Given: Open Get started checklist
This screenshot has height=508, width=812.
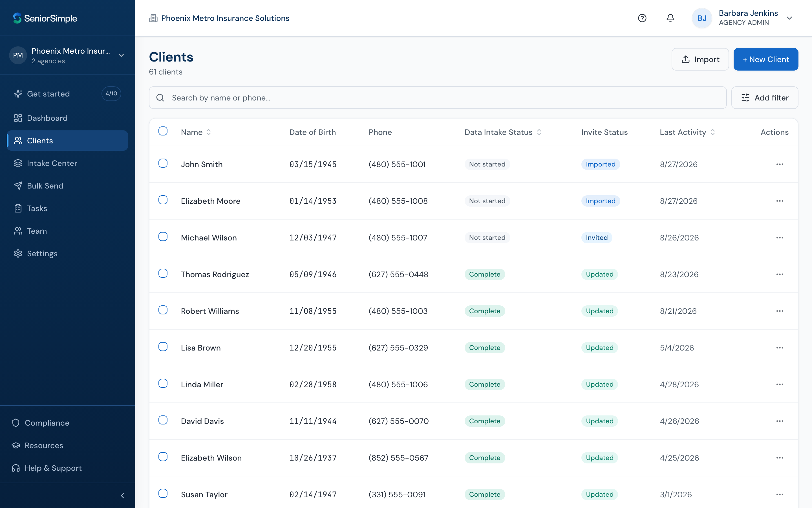Looking at the screenshot, I should tap(67, 94).
